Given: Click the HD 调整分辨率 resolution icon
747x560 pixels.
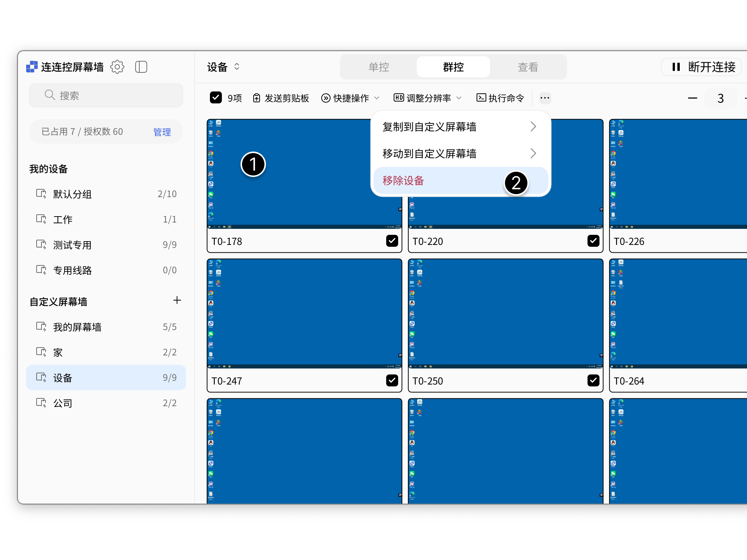Looking at the screenshot, I should point(398,98).
